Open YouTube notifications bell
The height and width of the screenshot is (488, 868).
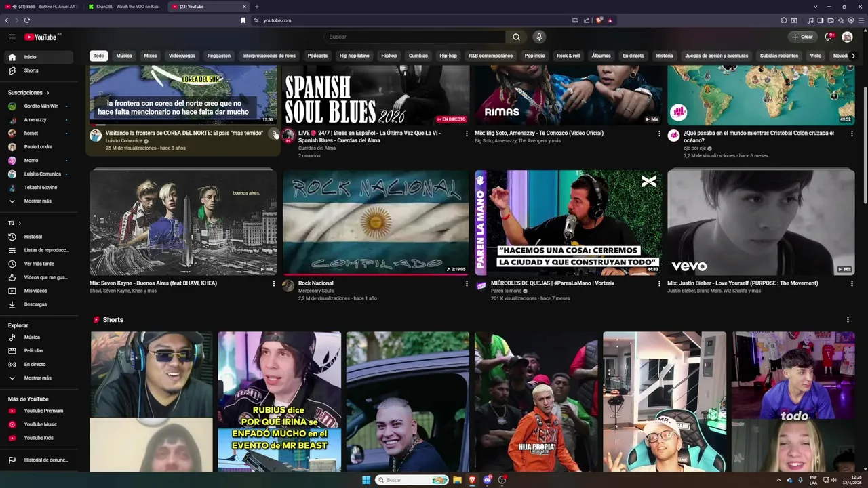[828, 37]
